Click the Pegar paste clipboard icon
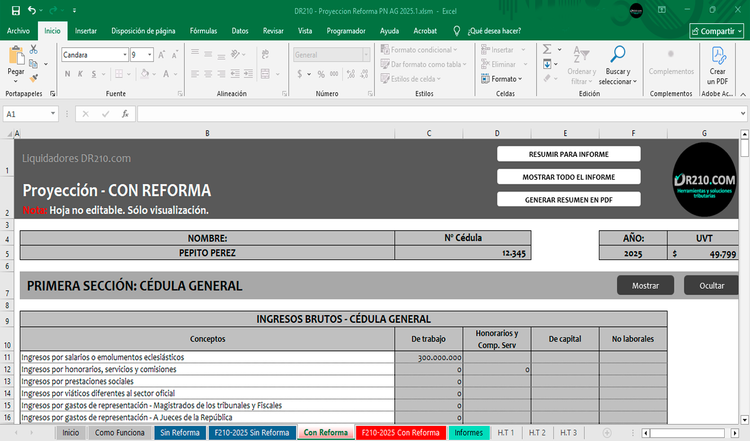The height and width of the screenshot is (441, 750). click(x=16, y=58)
